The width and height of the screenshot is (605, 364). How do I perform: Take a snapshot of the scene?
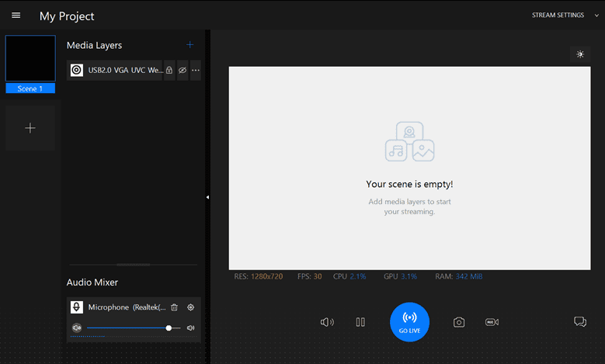[459, 322]
